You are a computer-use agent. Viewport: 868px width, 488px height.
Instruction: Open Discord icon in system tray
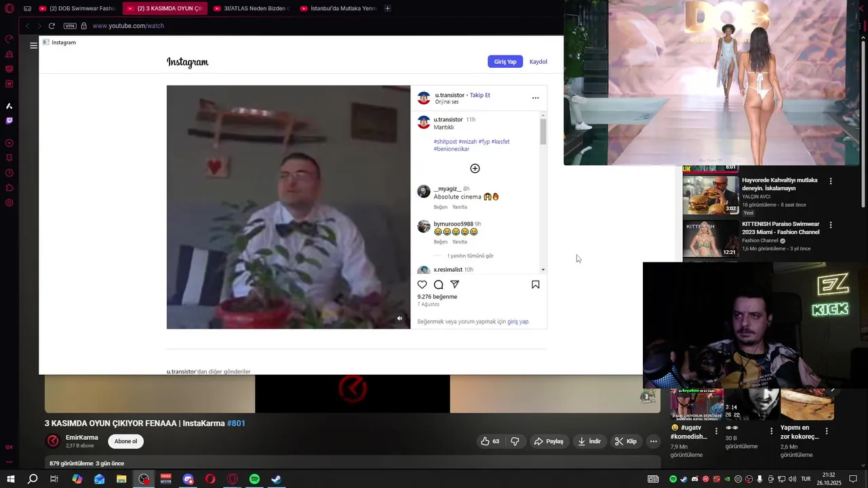695,479
